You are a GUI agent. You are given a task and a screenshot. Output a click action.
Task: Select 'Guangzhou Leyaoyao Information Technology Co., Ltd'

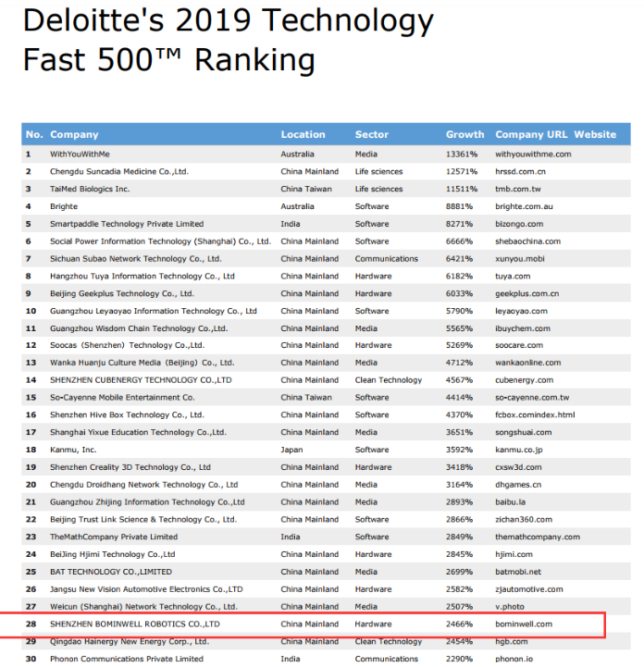click(x=153, y=311)
